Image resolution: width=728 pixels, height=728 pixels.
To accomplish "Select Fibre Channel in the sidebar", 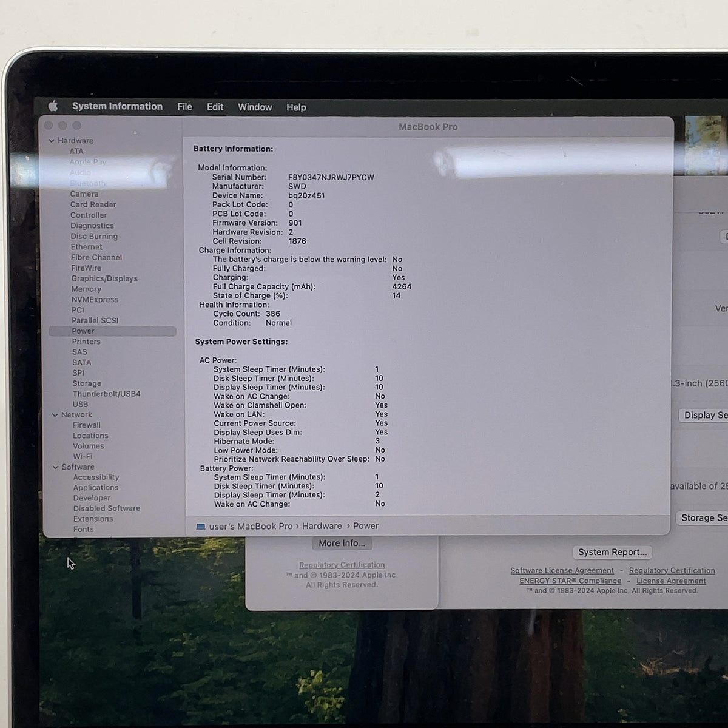I will pyautogui.click(x=96, y=257).
